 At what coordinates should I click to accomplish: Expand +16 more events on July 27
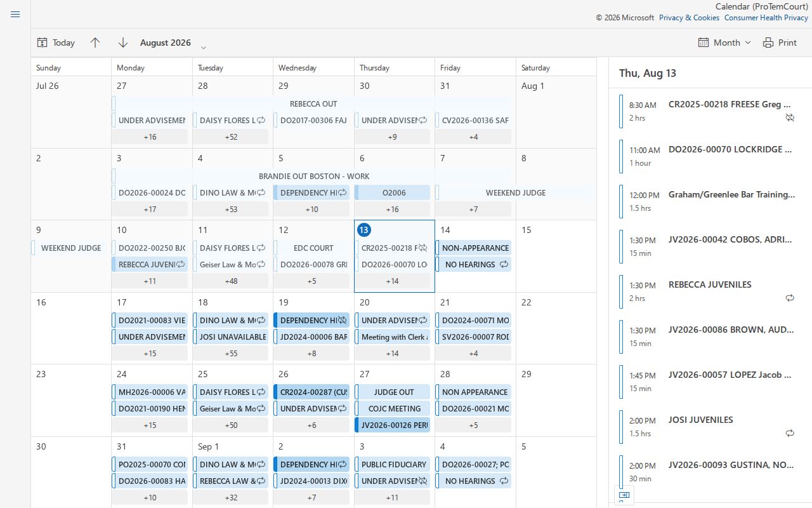[150, 137]
